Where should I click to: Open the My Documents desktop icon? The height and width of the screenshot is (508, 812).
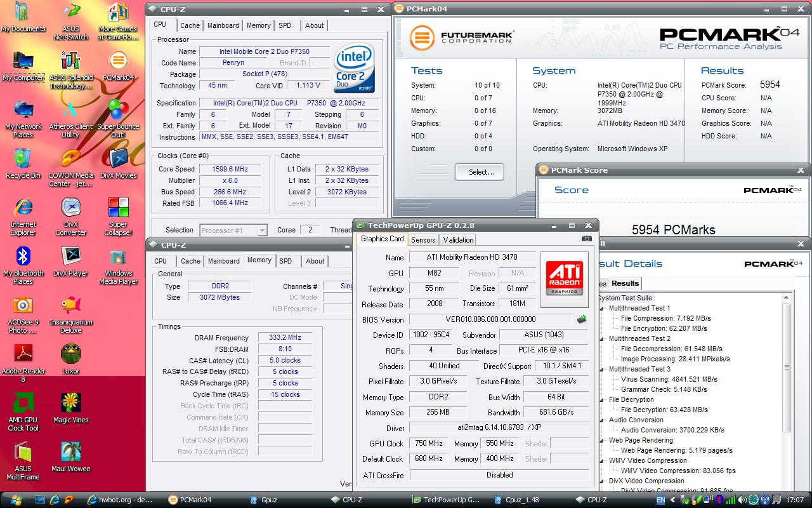click(x=23, y=17)
